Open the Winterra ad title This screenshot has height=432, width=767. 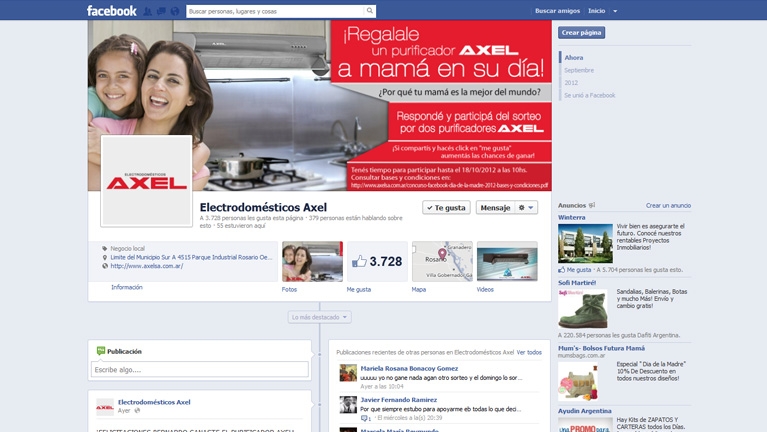coord(571,217)
